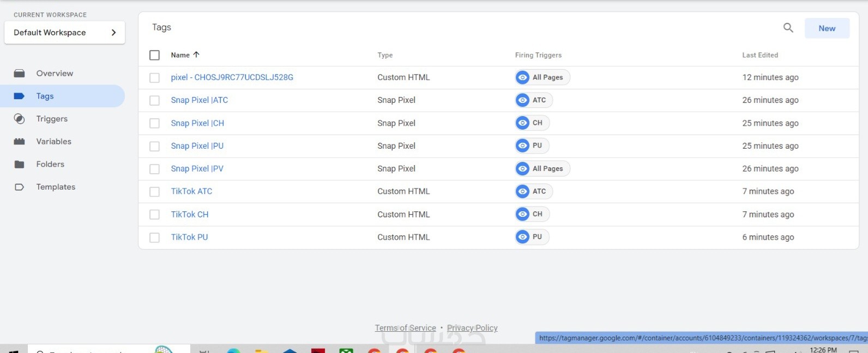Screen dimensions: 868x353
Task: Expand the Default Workspace selector
Action: pos(64,33)
